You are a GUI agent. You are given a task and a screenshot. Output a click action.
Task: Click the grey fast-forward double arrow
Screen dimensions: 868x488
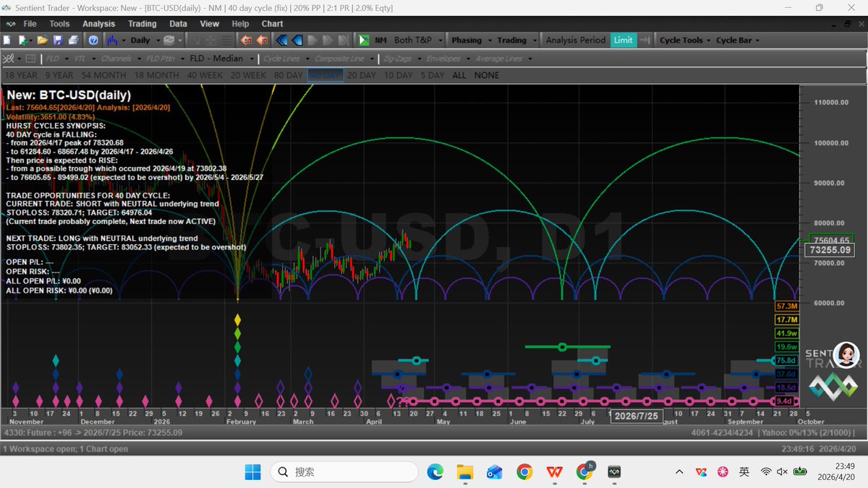(327, 40)
